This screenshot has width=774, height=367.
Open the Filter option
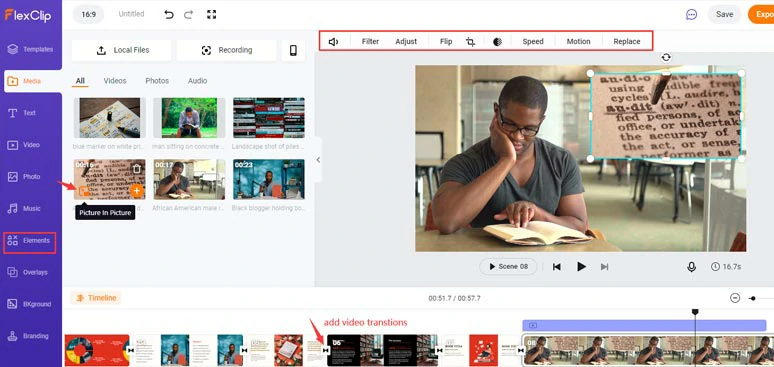[370, 41]
